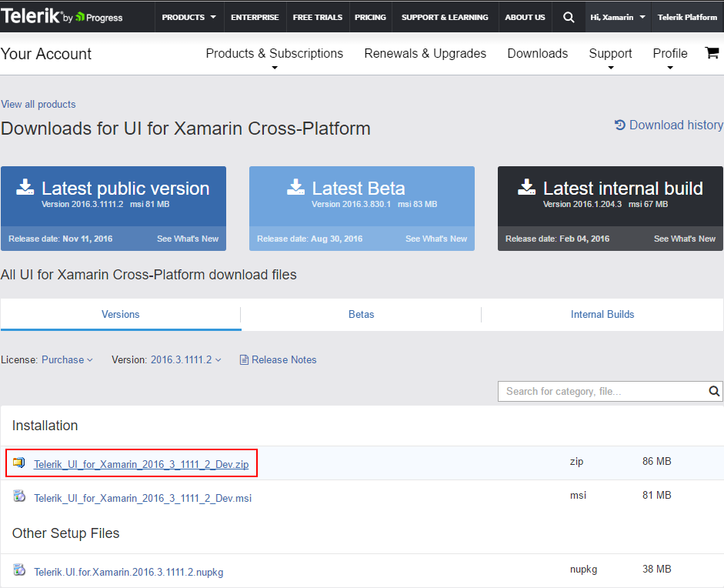Open the License Purchase dropdown
Screen dimensions: 724x588
(x=68, y=360)
